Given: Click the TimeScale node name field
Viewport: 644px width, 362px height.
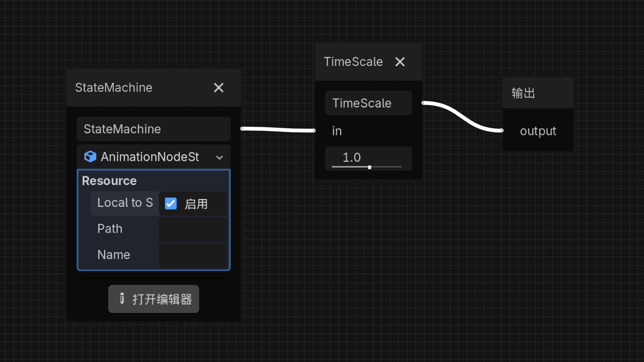Looking at the screenshot, I should 368,103.
